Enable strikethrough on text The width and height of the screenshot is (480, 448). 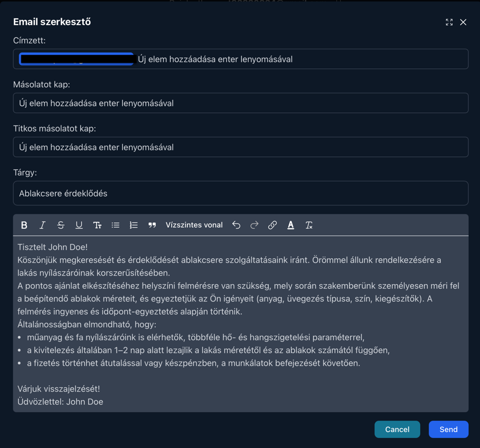click(61, 225)
